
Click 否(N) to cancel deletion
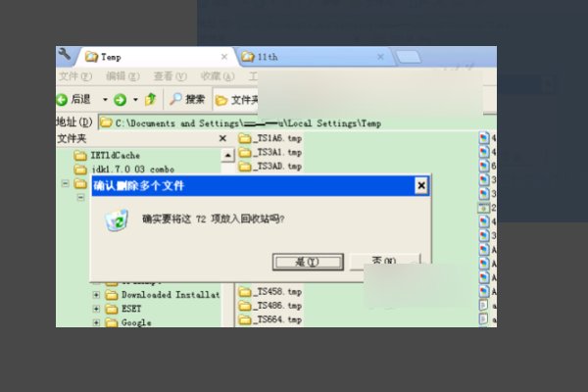pos(385,261)
